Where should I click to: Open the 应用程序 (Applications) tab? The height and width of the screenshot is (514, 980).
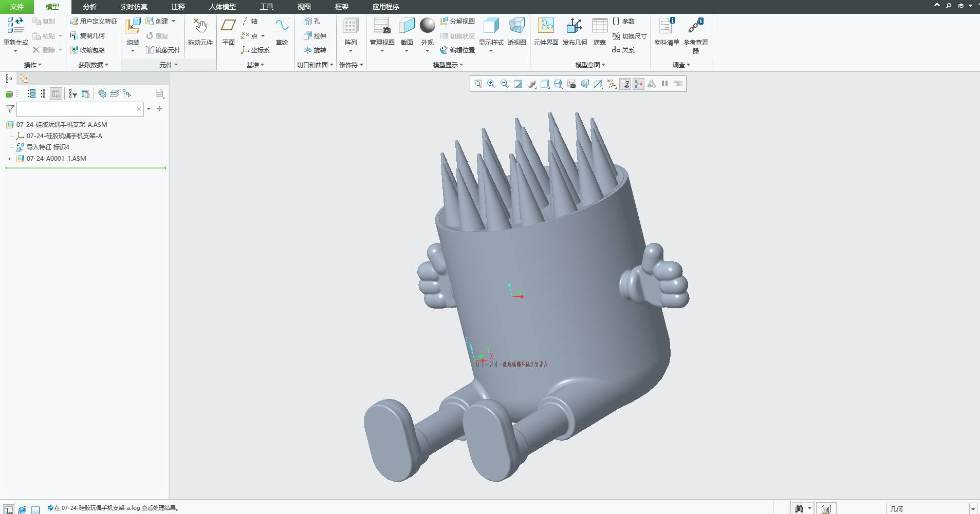(x=385, y=7)
